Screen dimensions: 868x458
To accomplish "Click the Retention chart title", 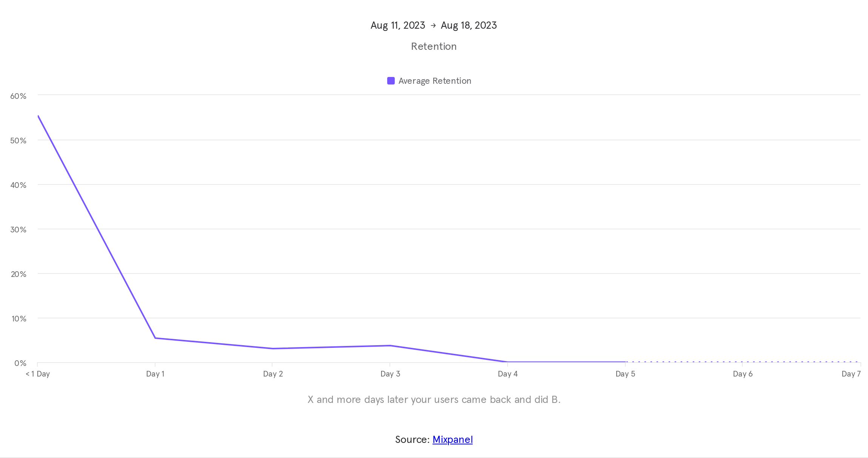I will [434, 46].
